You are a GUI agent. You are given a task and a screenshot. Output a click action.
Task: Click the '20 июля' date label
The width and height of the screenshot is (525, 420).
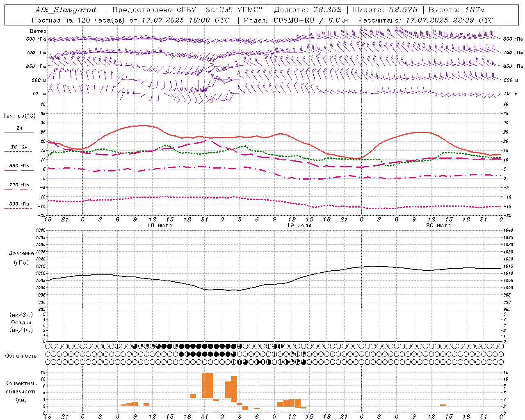[438, 226]
